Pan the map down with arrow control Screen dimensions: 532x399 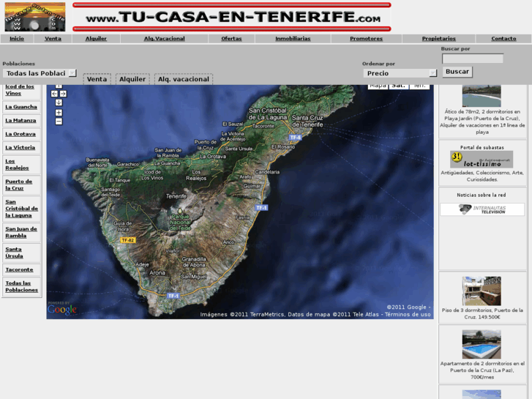pos(59,102)
